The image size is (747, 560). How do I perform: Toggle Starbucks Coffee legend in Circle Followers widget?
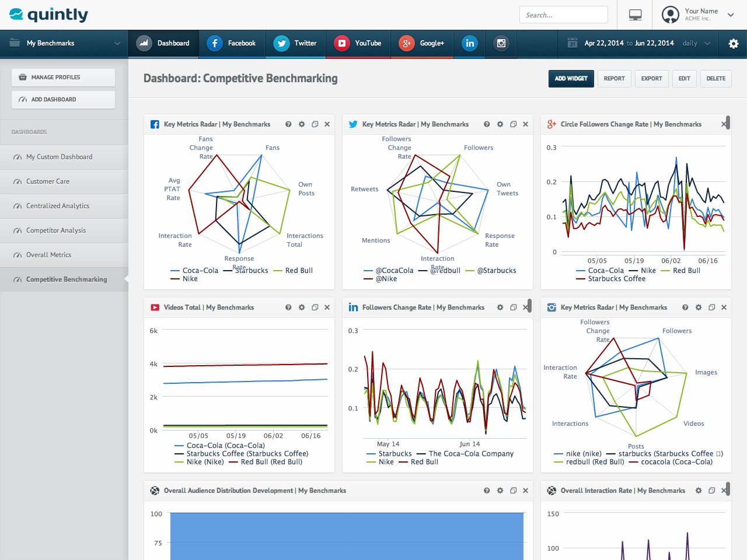pyautogui.click(x=611, y=279)
